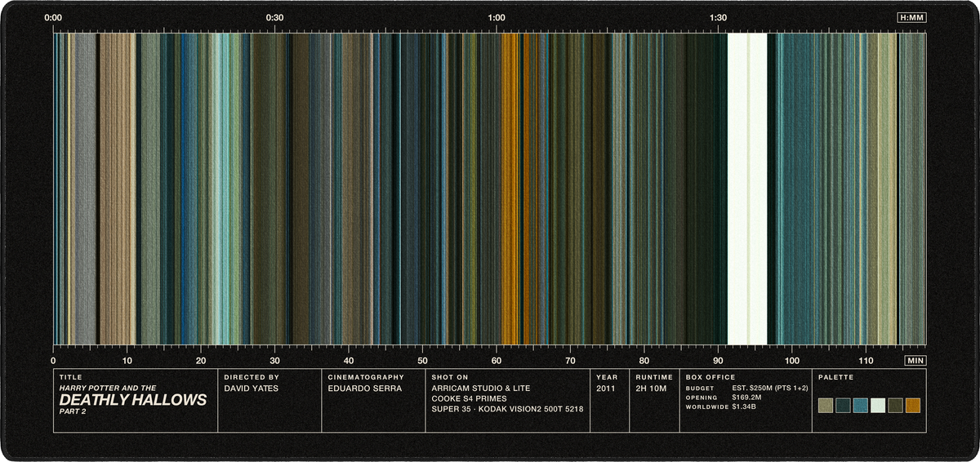980x462 pixels.
Task: Click the TITLE heading label
Action: pyautogui.click(x=71, y=378)
